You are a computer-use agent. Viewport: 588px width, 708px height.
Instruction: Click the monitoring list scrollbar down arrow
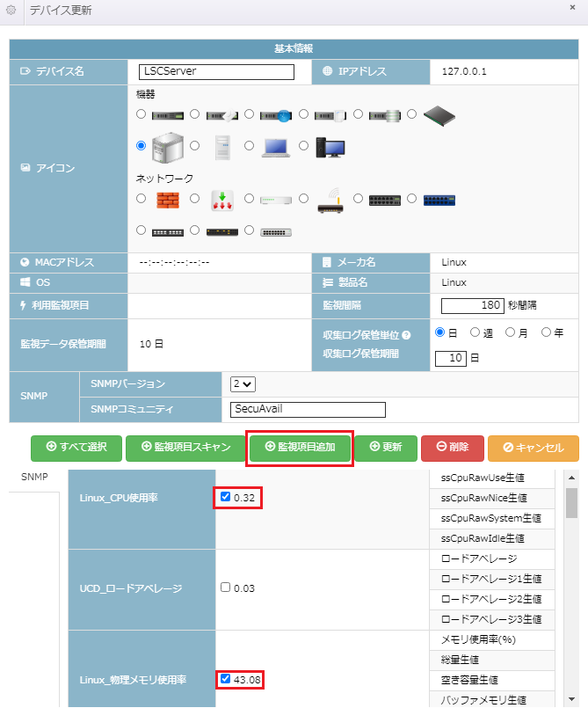[x=572, y=699]
